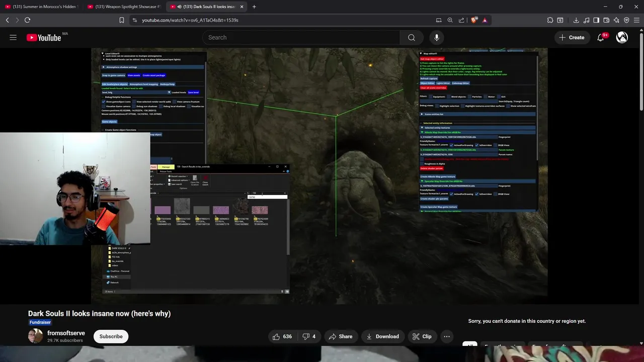Subscribe to fromsoftserve channel
The width and height of the screenshot is (644, 362).
(x=111, y=336)
